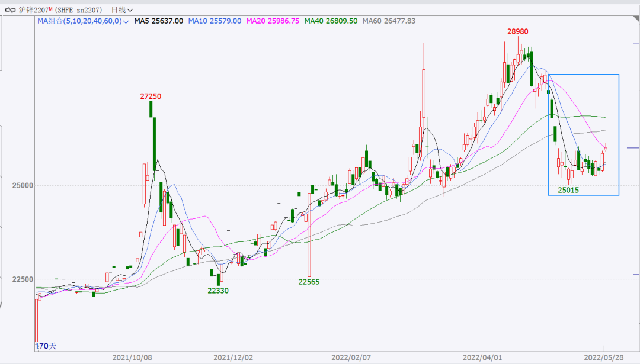The height and width of the screenshot is (364, 640).
Task: Click the 170天 range label
Action: [45, 346]
